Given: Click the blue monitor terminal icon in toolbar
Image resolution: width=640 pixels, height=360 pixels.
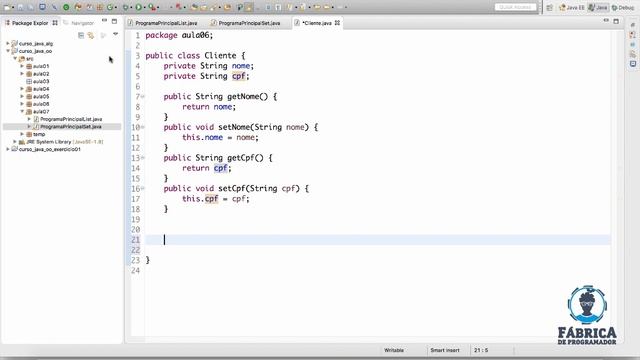Looking at the screenshot, I should 42,7.
